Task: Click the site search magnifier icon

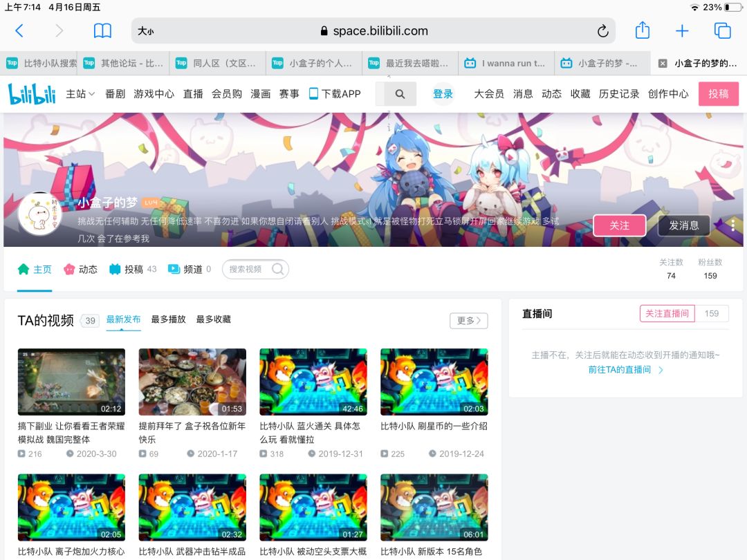Action: [x=400, y=94]
